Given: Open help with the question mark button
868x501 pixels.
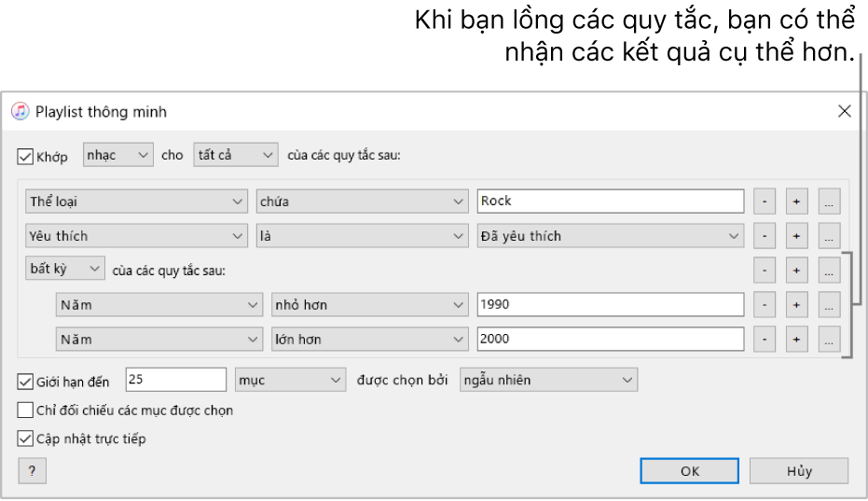Looking at the screenshot, I should pos(32,471).
